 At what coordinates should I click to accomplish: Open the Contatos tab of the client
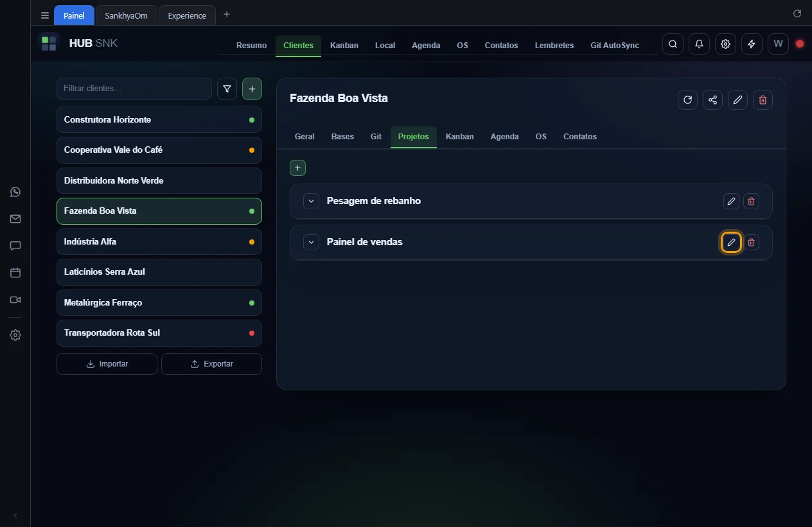pyautogui.click(x=580, y=137)
